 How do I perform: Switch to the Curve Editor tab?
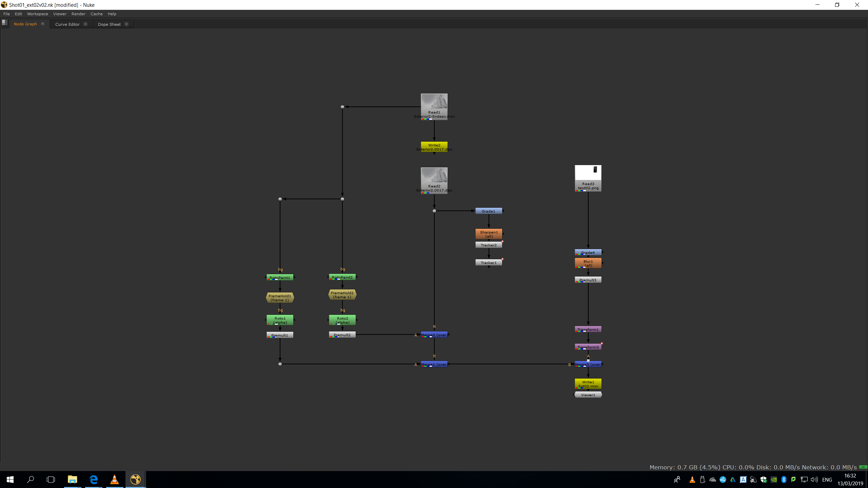click(x=67, y=24)
